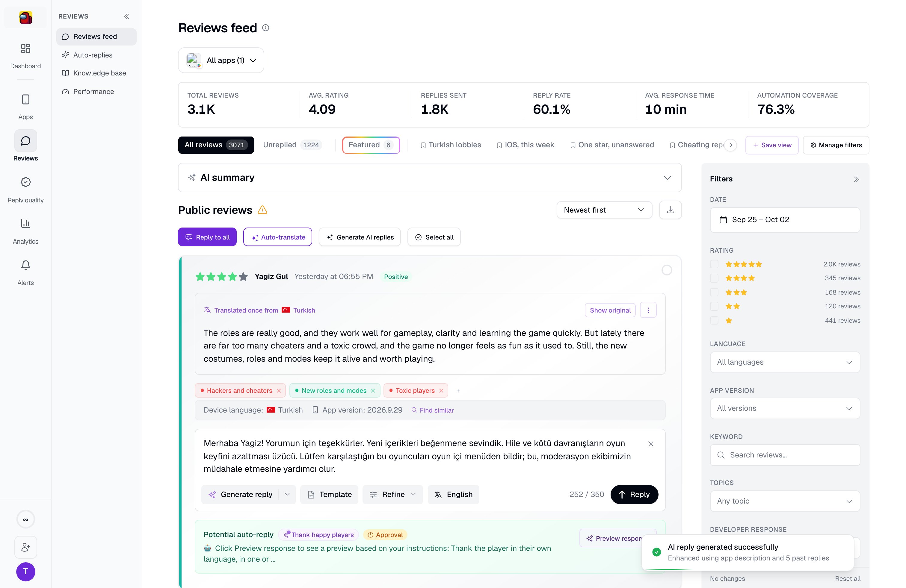Click the invite user icon
This screenshot has width=906, height=588.
pos(25,547)
